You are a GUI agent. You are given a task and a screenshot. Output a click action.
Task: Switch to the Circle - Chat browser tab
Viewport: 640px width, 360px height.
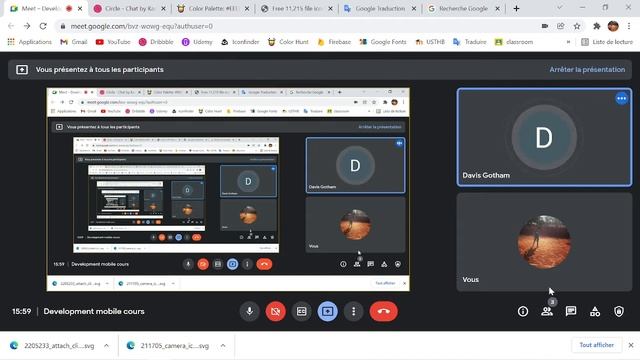coord(129,9)
